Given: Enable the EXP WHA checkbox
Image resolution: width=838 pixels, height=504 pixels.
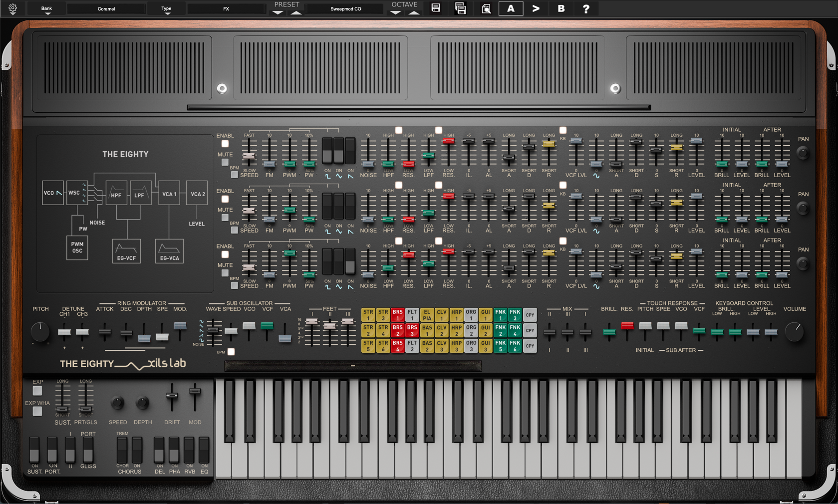Looking at the screenshot, I should click(37, 412).
